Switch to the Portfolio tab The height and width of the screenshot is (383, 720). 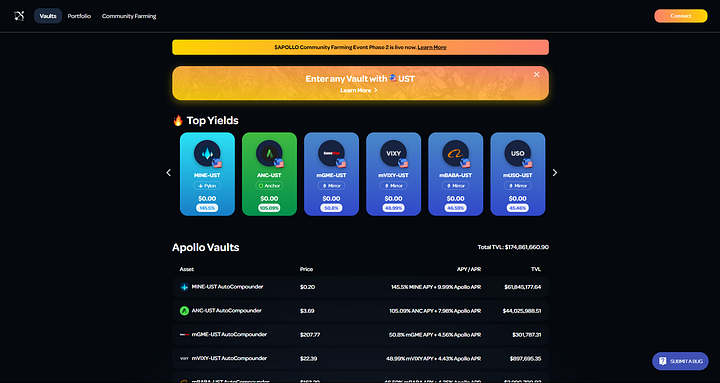point(79,16)
